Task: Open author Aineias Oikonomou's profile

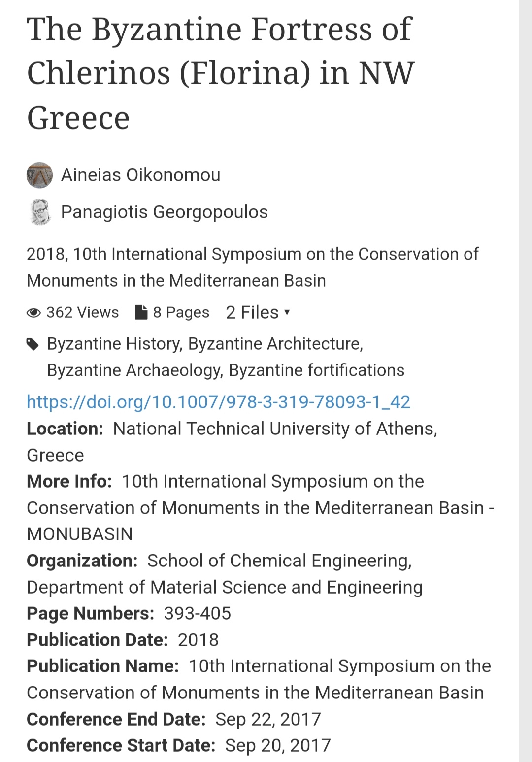Action: pyautogui.click(x=140, y=175)
